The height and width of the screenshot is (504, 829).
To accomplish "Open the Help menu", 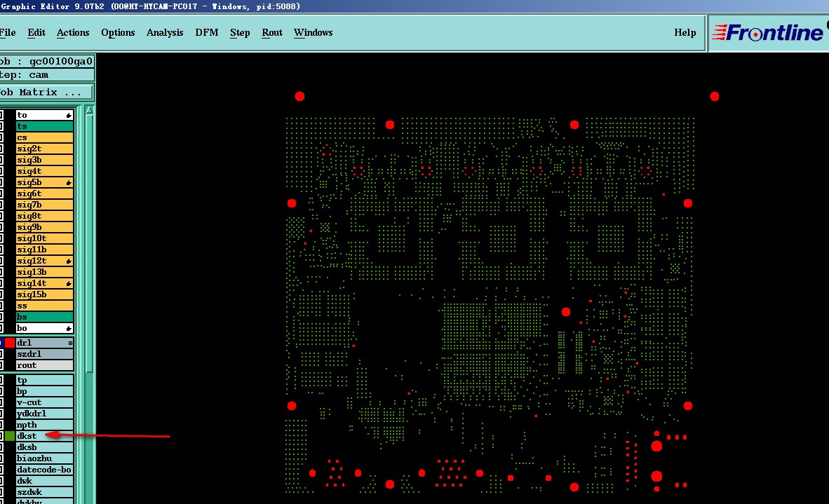I will [685, 32].
